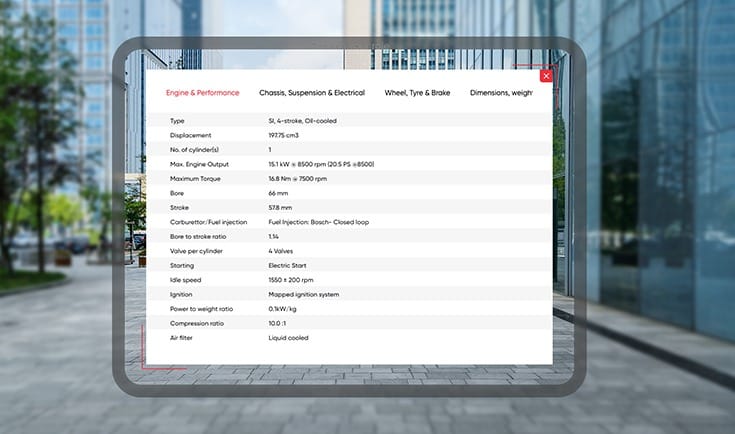This screenshot has width=735, height=434.
Task: Select the 'SI, 4-stroke, Oil-cooled' value
Action: tap(302, 121)
